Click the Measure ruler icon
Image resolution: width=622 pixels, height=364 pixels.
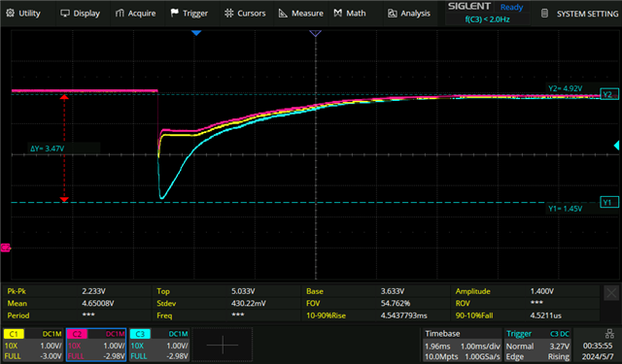[x=283, y=13]
